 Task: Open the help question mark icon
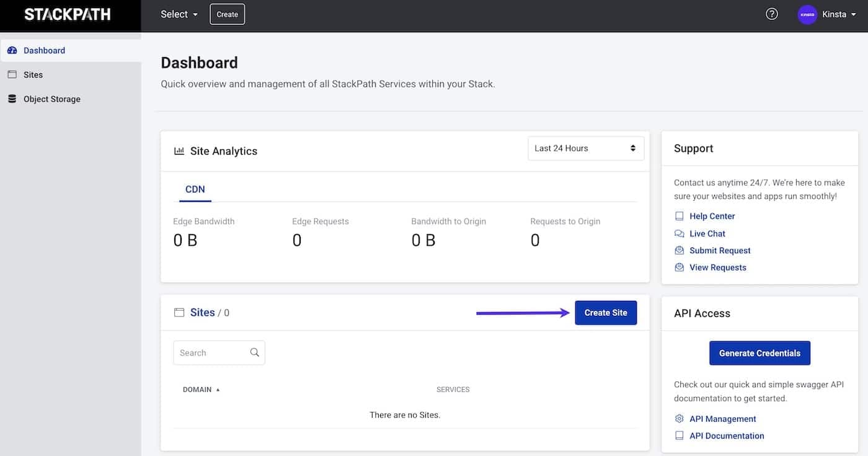click(x=771, y=13)
